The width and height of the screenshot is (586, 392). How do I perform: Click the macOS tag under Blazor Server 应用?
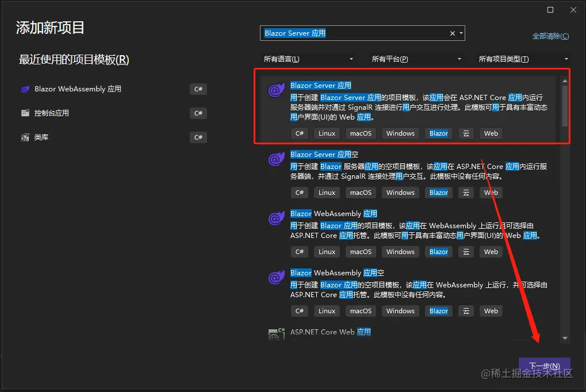click(x=361, y=133)
